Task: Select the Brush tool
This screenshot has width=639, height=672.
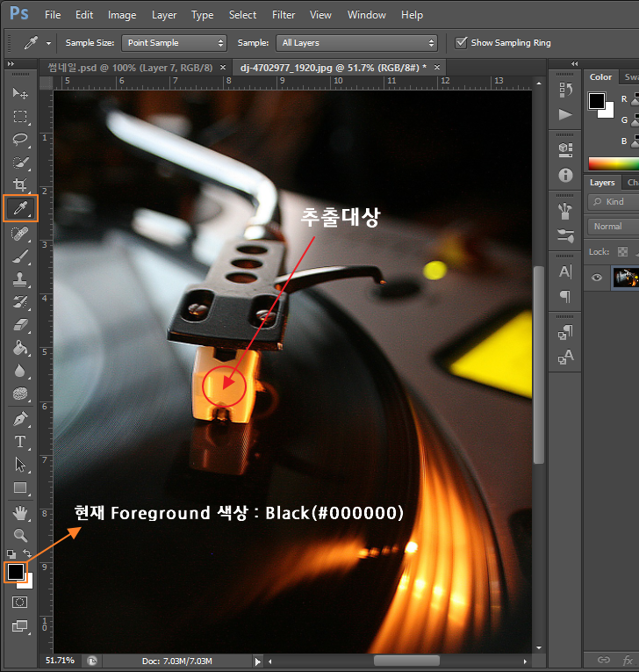Action: pos(19,257)
